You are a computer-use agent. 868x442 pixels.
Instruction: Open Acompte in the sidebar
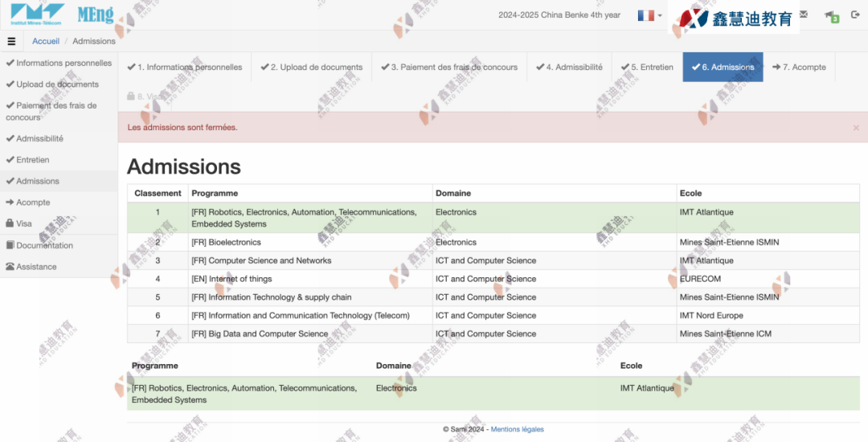tap(59, 203)
